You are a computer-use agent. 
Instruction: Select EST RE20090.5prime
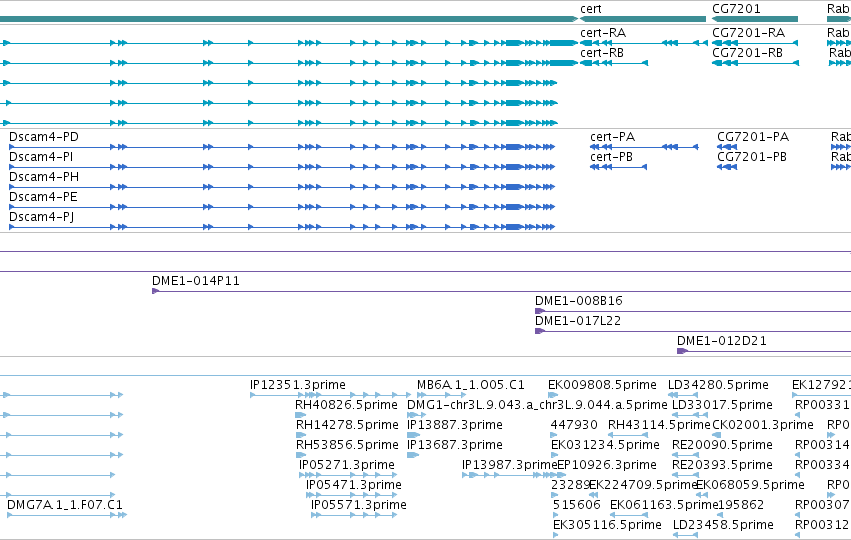click(722, 445)
